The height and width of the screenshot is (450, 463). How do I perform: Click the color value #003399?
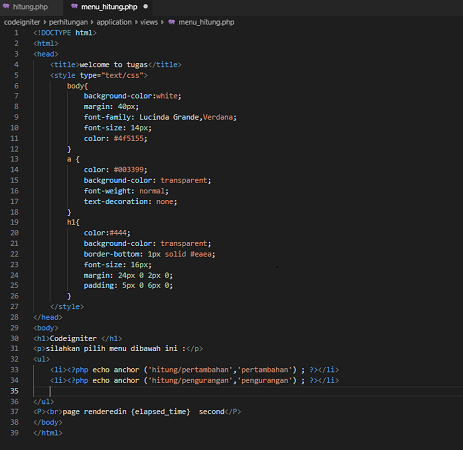tap(130, 170)
